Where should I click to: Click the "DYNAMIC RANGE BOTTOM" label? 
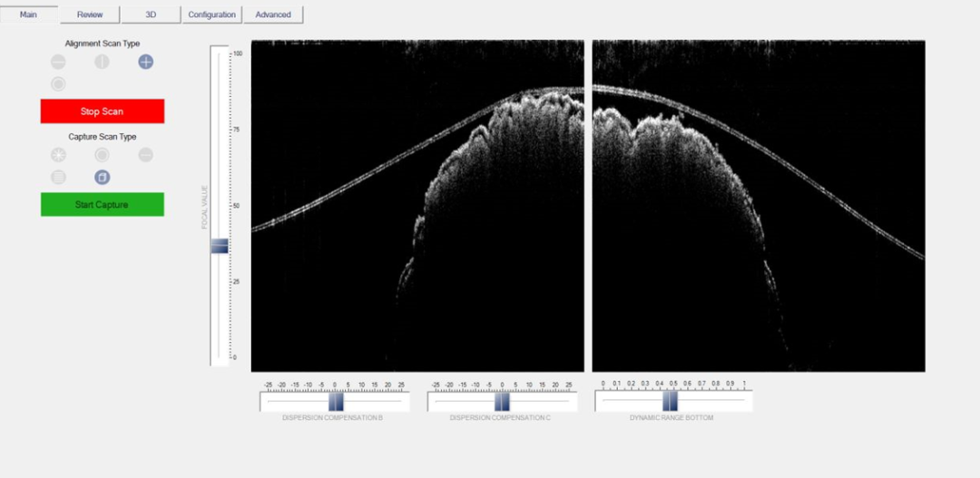click(x=671, y=417)
